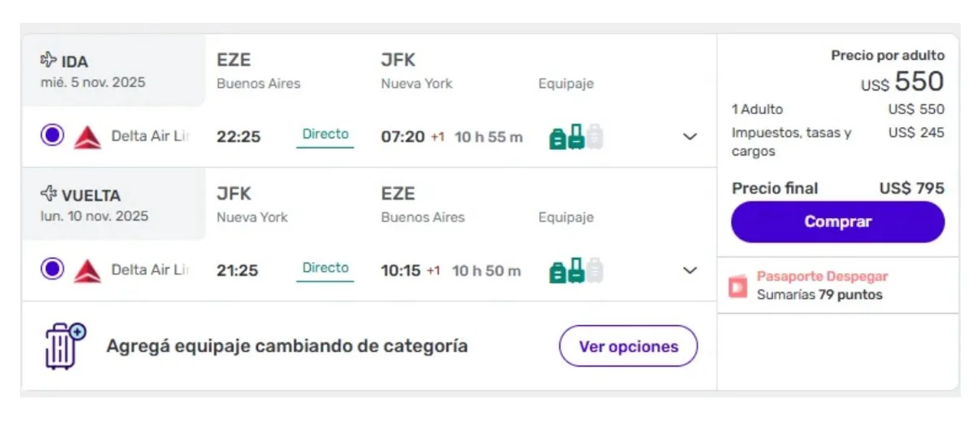Click the Delta logo on outbound flight
The image size is (980, 433).
(x=87, y=137)
